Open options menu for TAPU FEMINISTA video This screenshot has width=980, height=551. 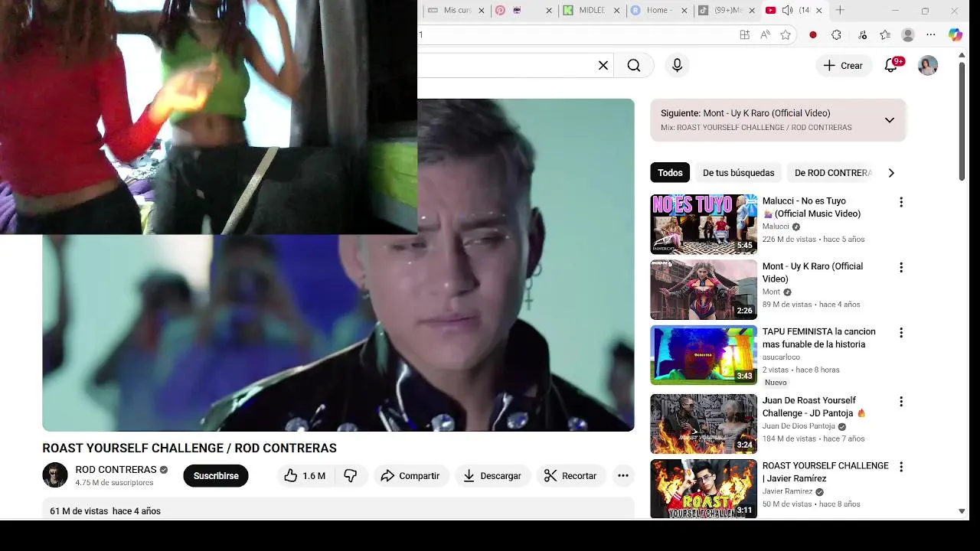click(901, 333)
